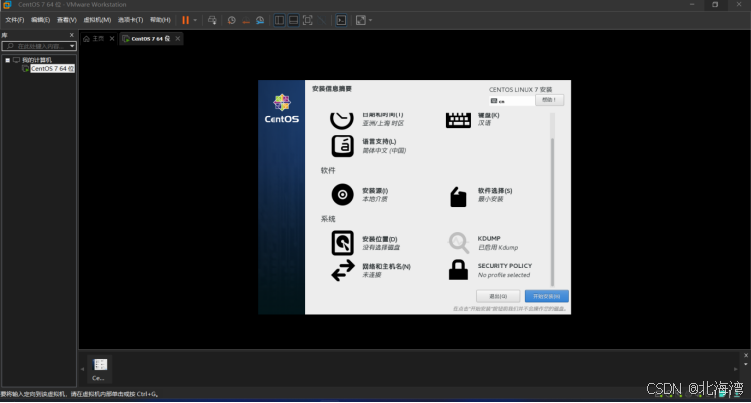751x403 pixels.
Task: Click the cn keyboard layout field
Action: (511, 101)
